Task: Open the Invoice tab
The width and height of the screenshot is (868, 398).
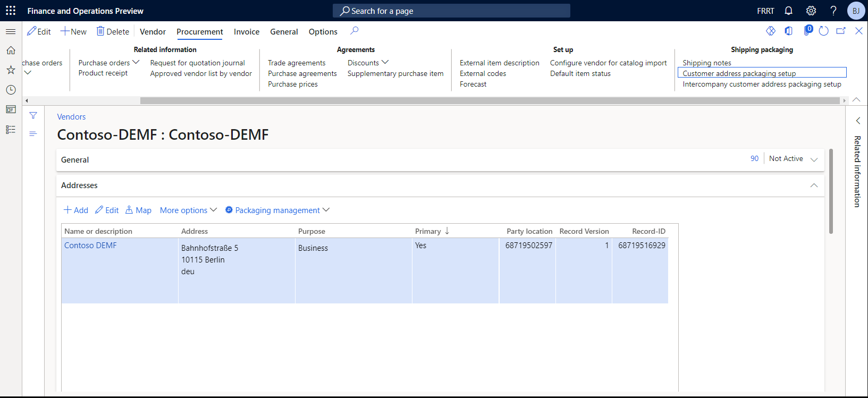Action: (x=247, y=32)
